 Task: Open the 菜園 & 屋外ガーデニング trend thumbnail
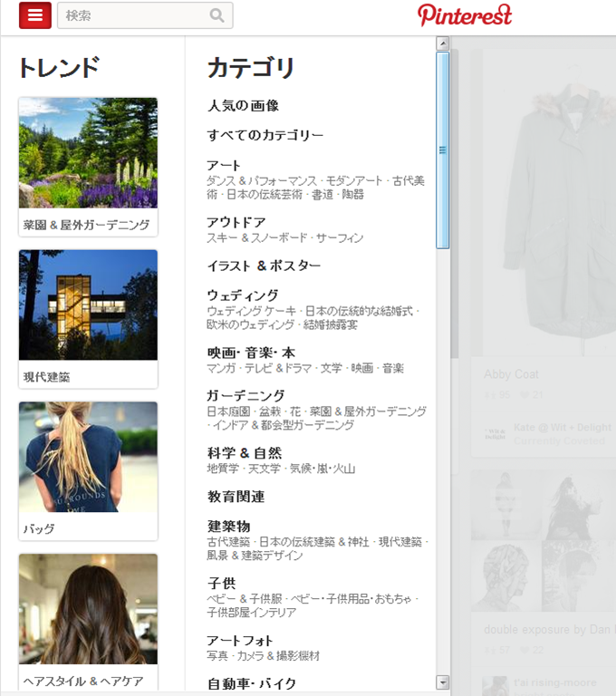point(88,153)
